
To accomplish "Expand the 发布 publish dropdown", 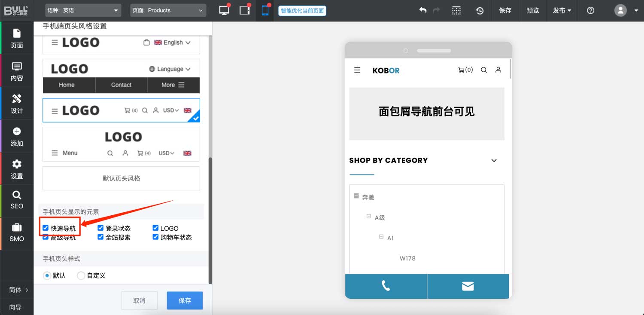I will click(562, 10).
